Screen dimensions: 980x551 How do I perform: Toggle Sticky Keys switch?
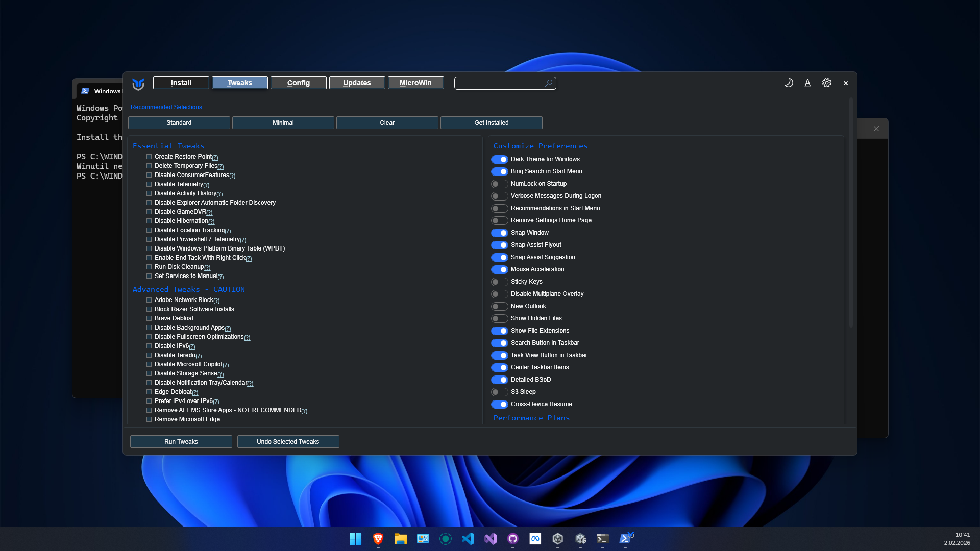(500, 282)
